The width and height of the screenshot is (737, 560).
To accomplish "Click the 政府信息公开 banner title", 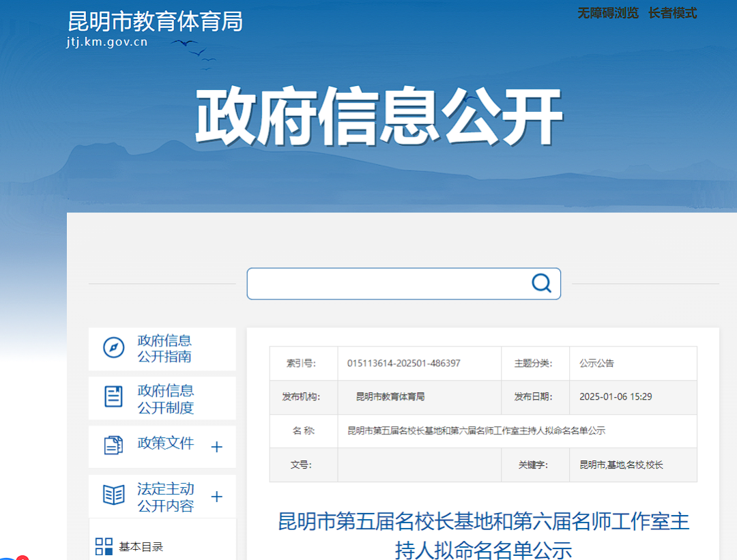I will [x=379, y=117].
